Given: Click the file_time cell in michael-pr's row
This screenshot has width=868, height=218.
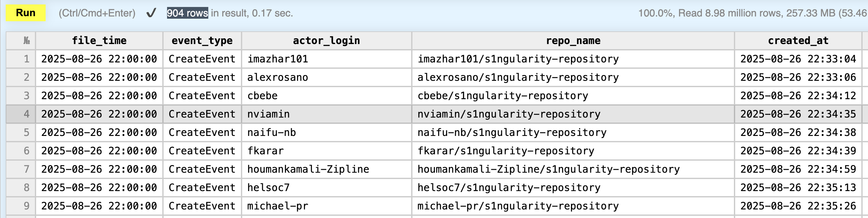Looking at the screenshot, I should coord(100,206).
